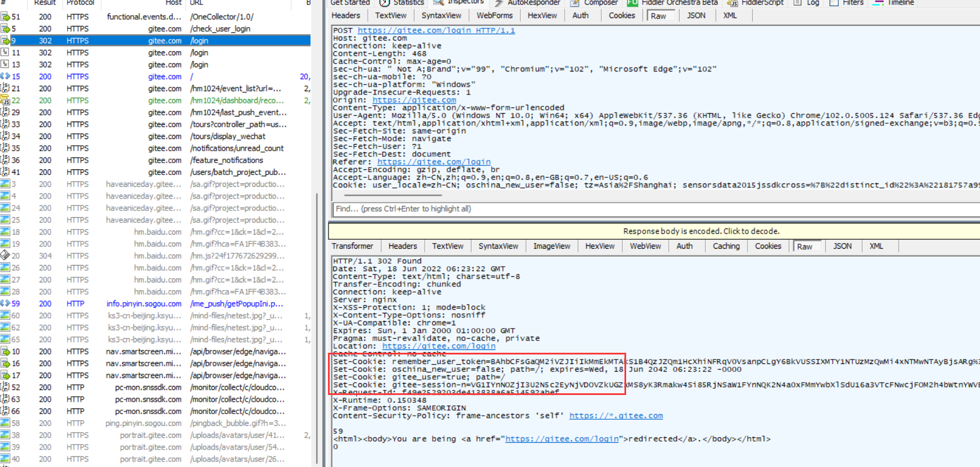Viewport: 980px width, 467px height.
Task: Select the /OneCollector/1.0/ session row
Action: coord(155,17)
